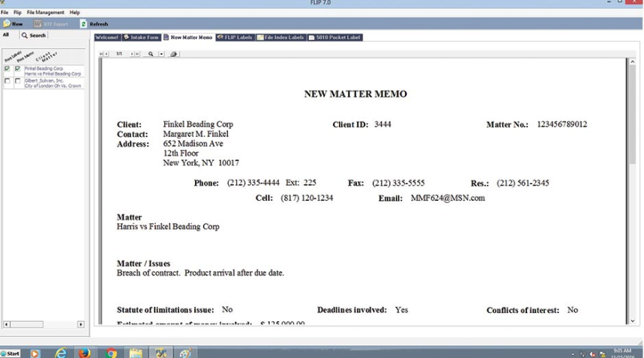This screenshot has height=358, width=644.
Task: Go to last page of report
Action: click(x=137, y=54)
